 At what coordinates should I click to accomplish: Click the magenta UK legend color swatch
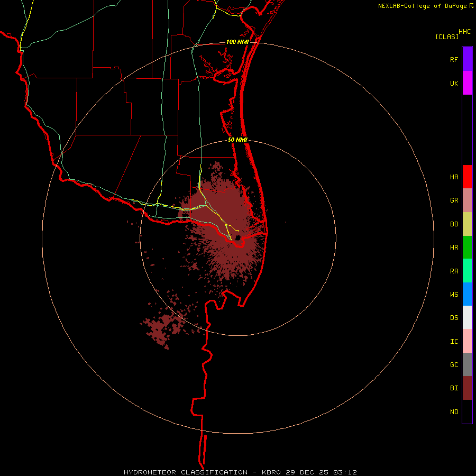coord(467,83)
